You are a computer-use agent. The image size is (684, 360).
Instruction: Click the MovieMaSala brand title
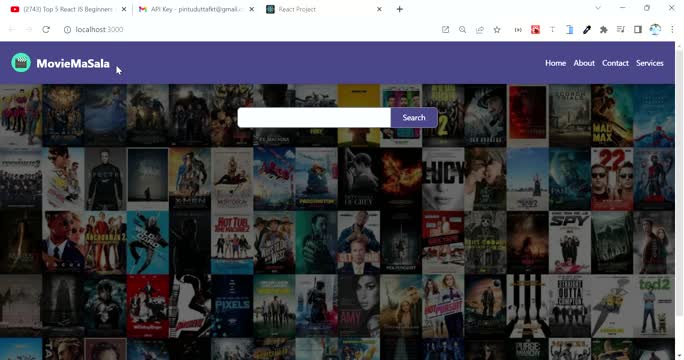(73, 64)
